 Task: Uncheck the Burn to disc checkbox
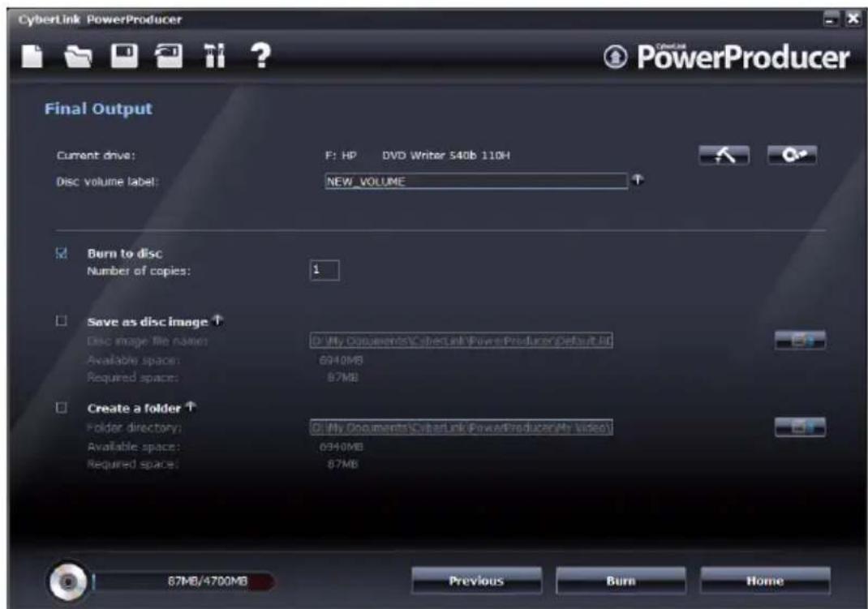pos(62,253)
